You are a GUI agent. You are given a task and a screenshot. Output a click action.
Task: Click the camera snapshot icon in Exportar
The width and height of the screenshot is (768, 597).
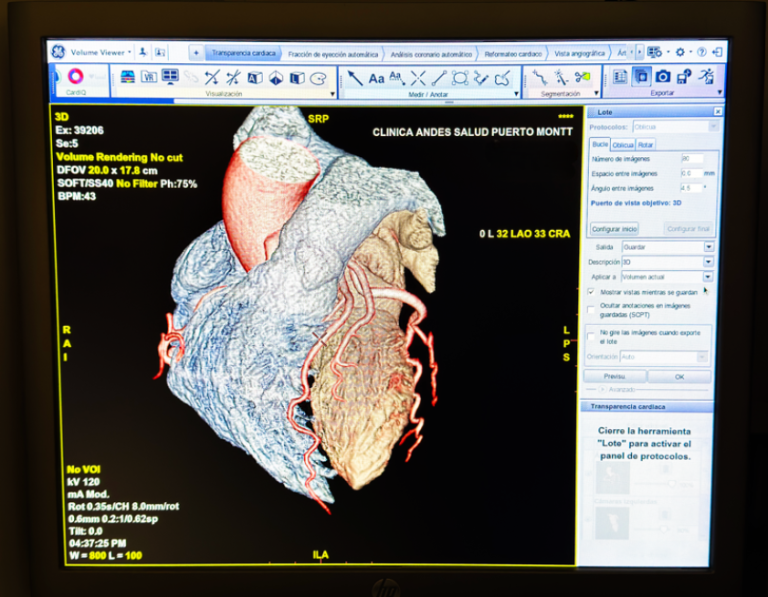pyautogui.click(x=663, y=76)
